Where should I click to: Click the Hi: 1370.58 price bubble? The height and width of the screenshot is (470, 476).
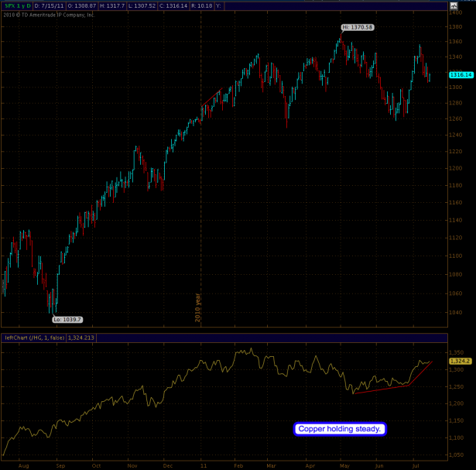(x=358, y=27)
